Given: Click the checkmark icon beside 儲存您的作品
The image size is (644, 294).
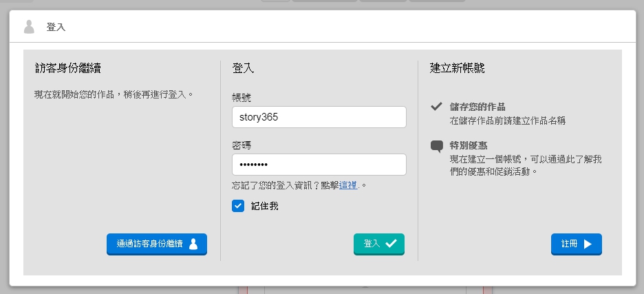Looking at the screenshot, I should click(x=436, y=107).
